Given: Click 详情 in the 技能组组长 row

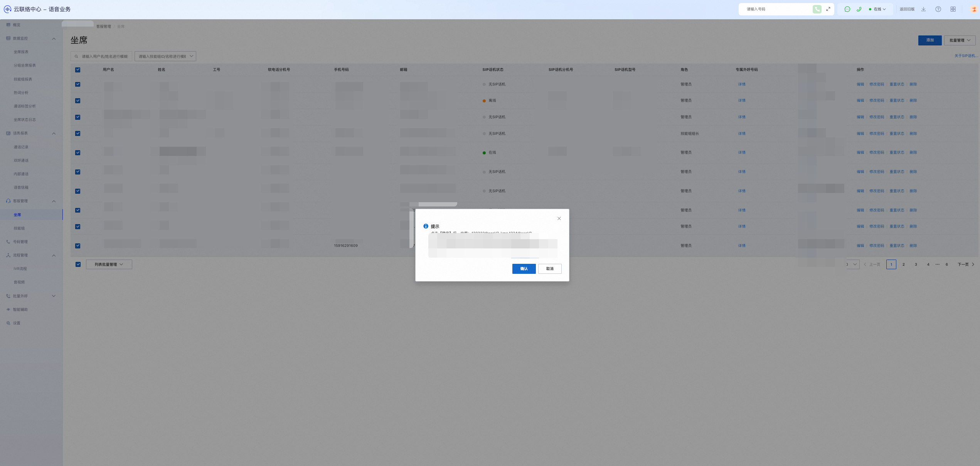Looking at the screenshot, I should click(x=742, y=134).
